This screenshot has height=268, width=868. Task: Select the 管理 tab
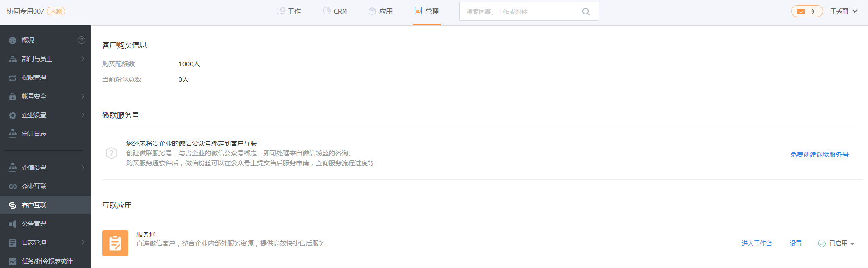427,11
